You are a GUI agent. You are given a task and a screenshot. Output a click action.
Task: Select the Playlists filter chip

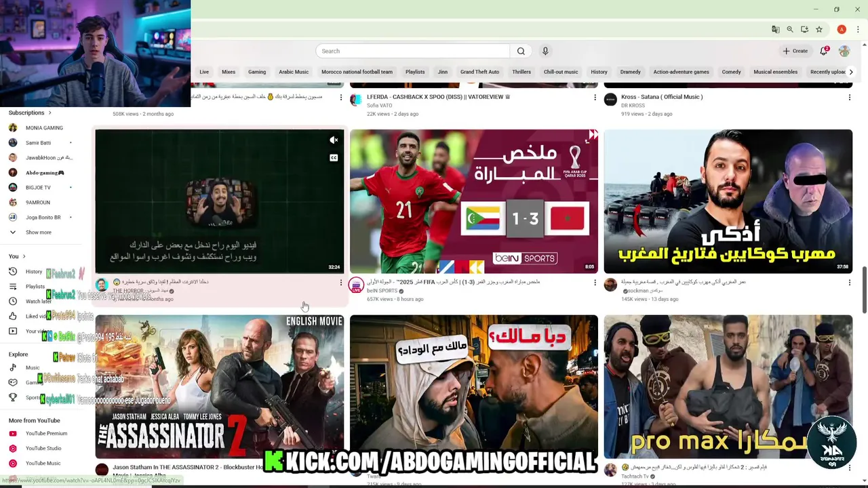(x=415, y=72)
